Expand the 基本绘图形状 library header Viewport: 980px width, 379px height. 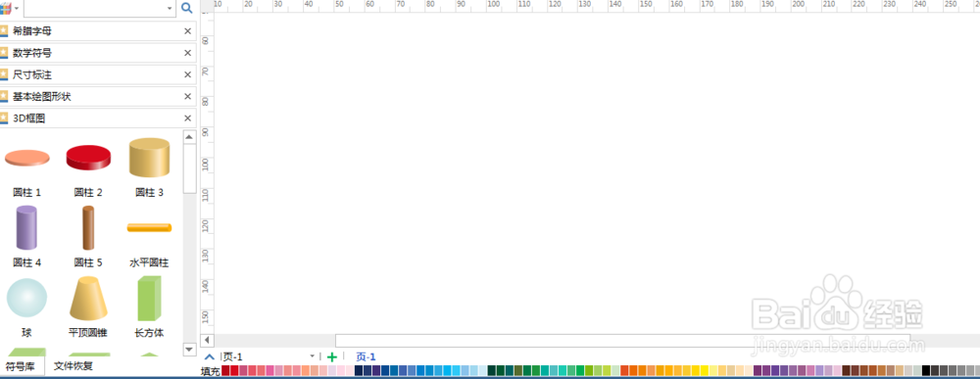pyautogui.click(x=98, y=96)
